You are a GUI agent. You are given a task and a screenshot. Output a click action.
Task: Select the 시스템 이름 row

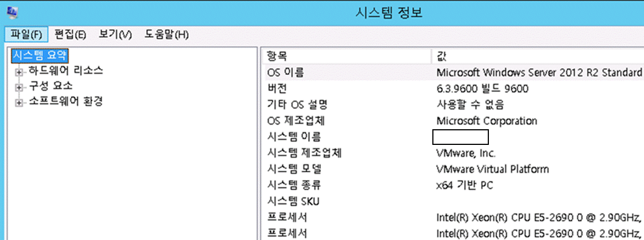tap(453, 137)
